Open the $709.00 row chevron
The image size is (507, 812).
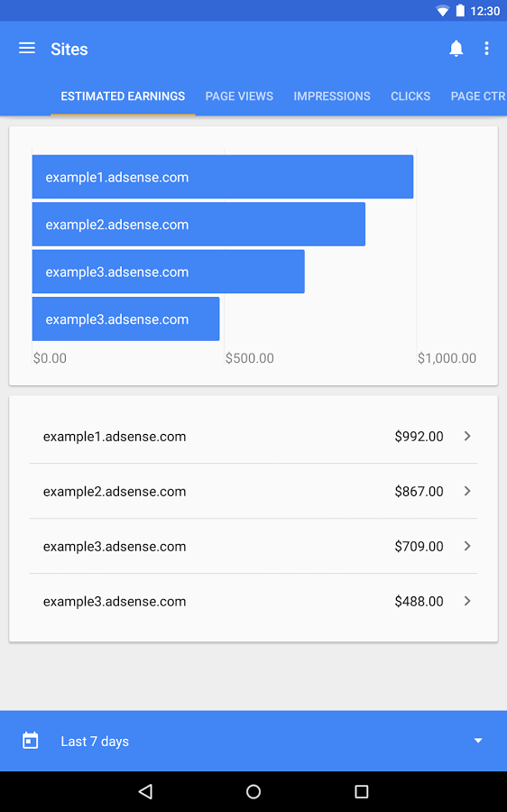[467, 546]
